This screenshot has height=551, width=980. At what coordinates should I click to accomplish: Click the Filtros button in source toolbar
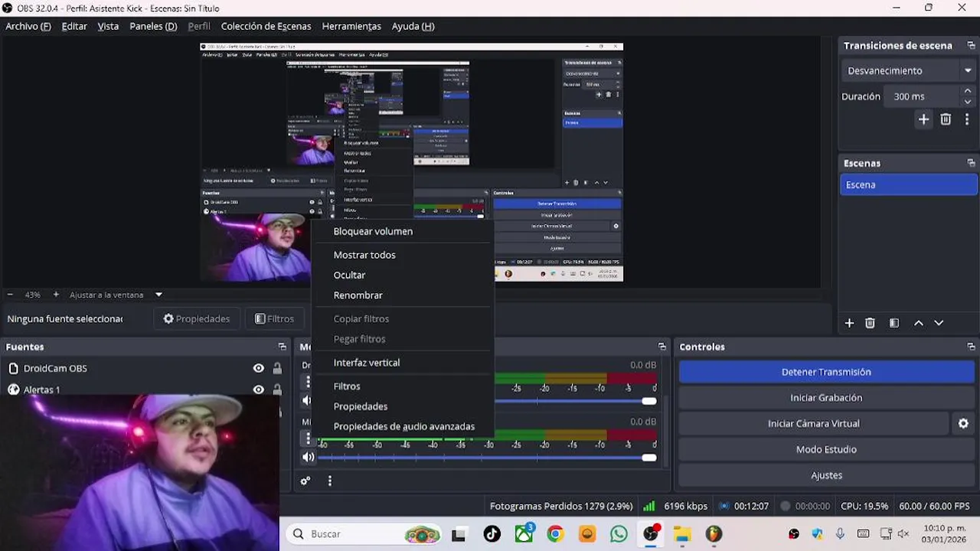(x=274, y=318)
